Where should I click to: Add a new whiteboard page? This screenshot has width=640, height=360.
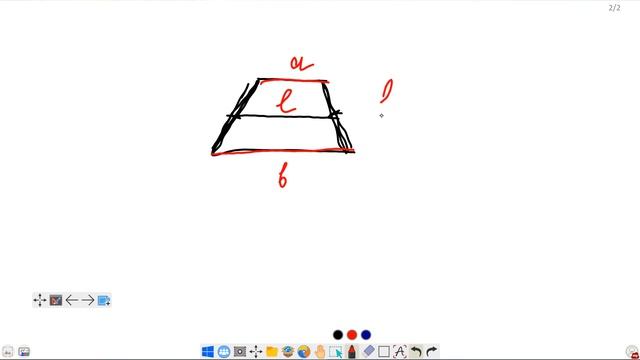click(104, 300)
